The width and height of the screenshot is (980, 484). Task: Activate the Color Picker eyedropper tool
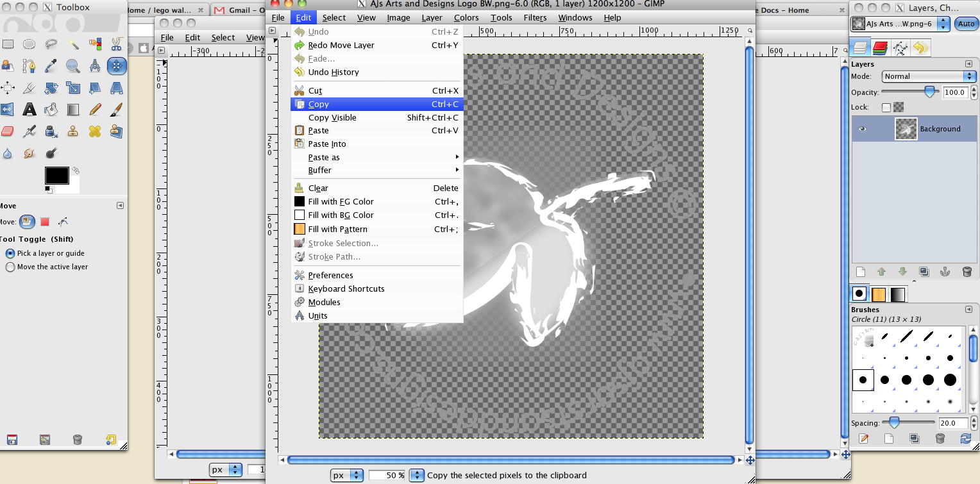point(51,65)
